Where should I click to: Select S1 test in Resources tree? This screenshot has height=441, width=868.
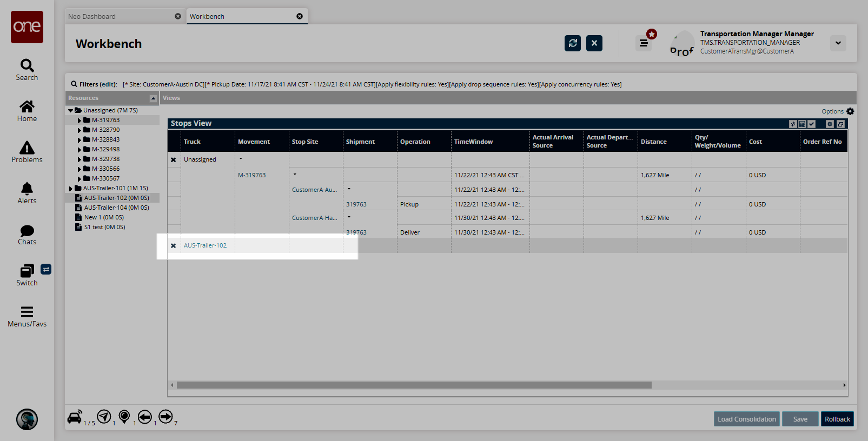coord(105,227)
